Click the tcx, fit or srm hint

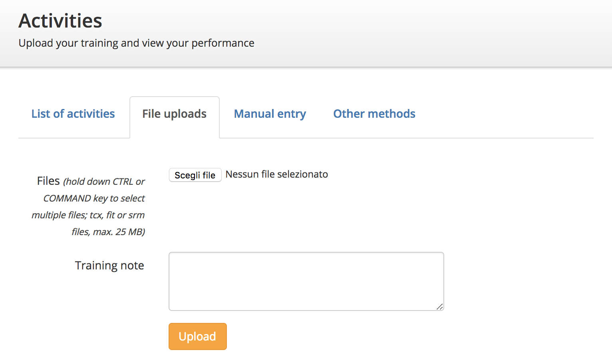(x=117, y=215)
